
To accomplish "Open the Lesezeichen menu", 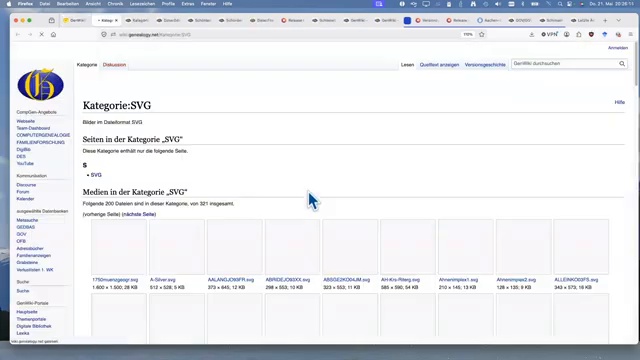I will point(142,4).
